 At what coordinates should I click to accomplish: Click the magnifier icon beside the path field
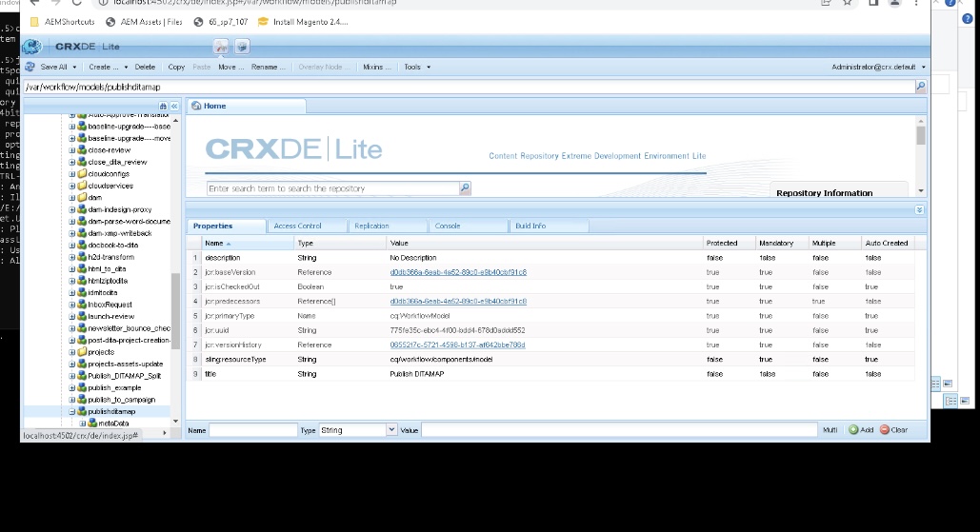click(x=920, y=87)
